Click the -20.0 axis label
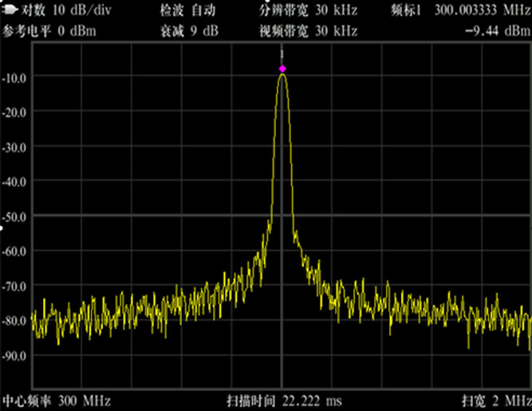The width and height of the screenshot is (532, 411). (14, 113)
